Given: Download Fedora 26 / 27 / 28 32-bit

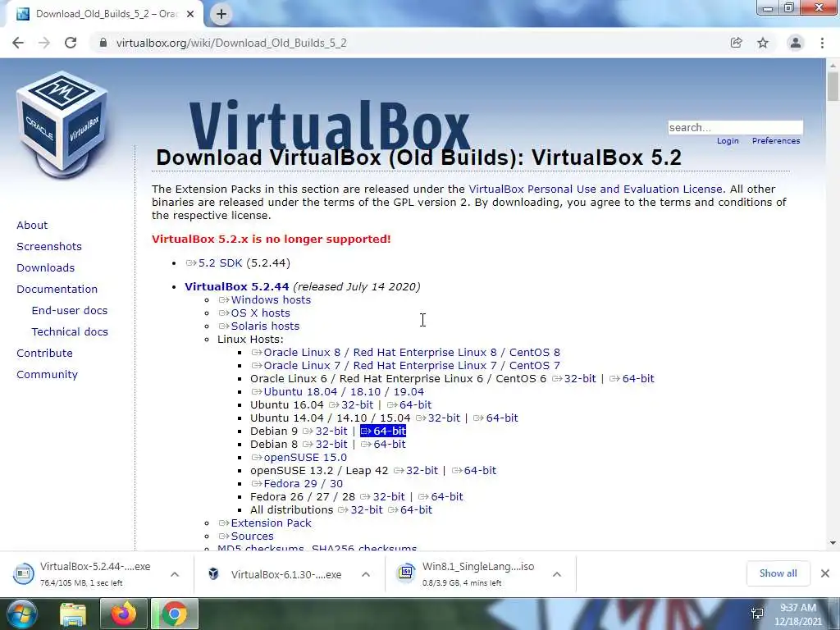Looking at the screenshot, I should [x=382, y=496].
